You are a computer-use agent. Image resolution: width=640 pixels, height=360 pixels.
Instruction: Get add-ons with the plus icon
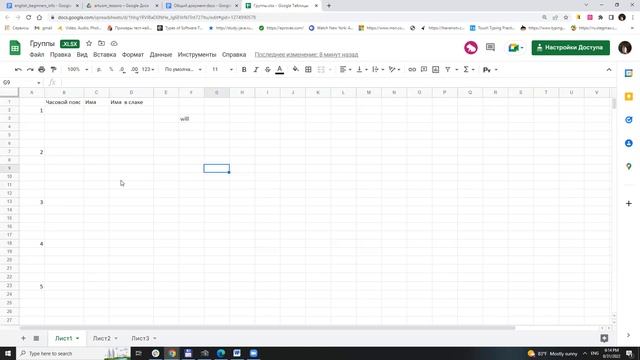(629, 203)
